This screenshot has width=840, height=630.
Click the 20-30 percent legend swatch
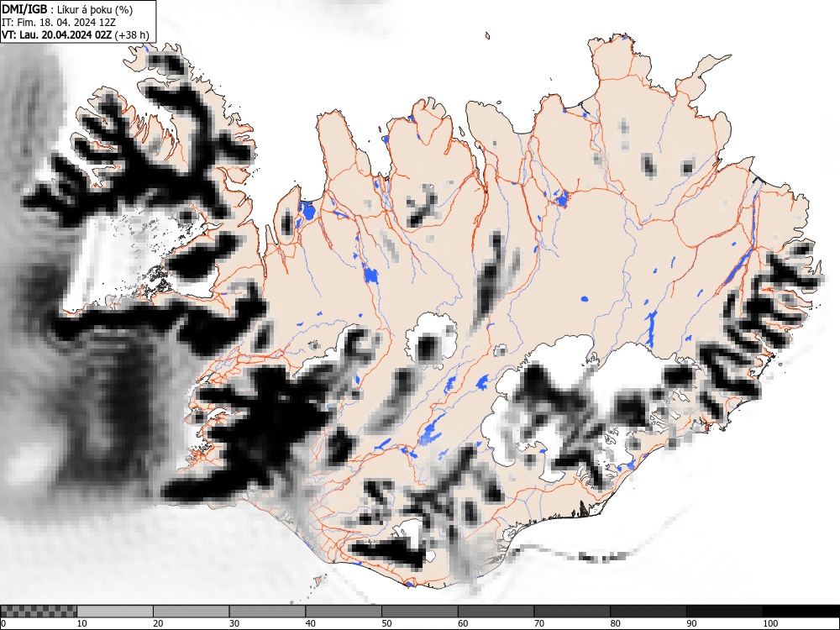pyautogui.click(x=192, y=612)
